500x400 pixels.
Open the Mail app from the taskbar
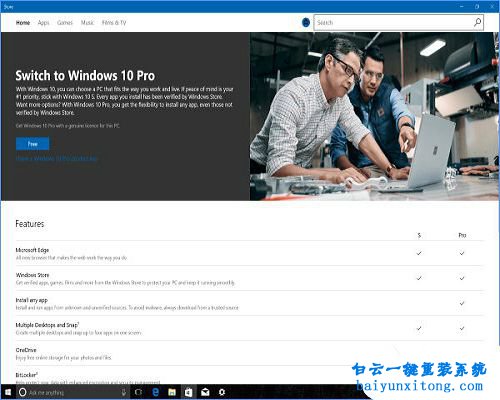point(205,392)
